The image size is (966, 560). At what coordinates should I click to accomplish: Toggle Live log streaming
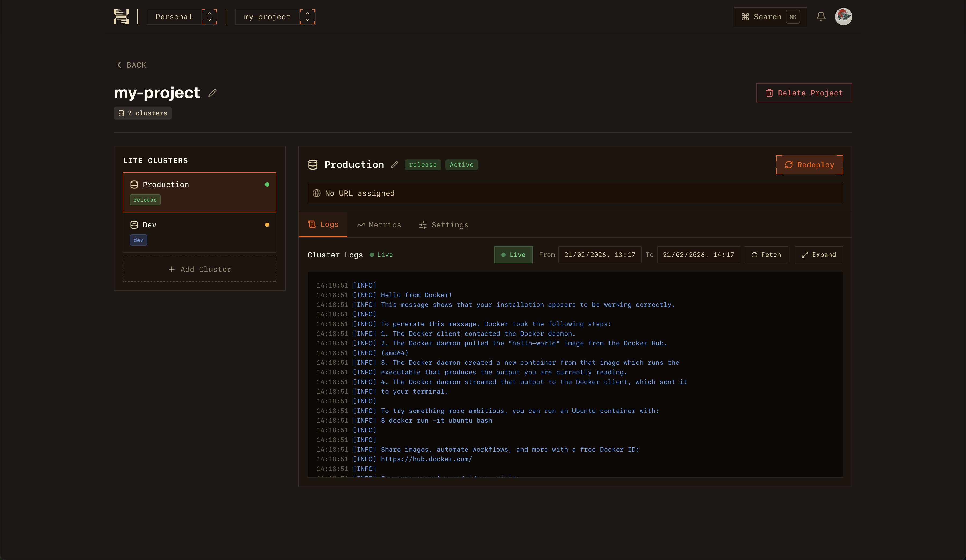[513, 255]
